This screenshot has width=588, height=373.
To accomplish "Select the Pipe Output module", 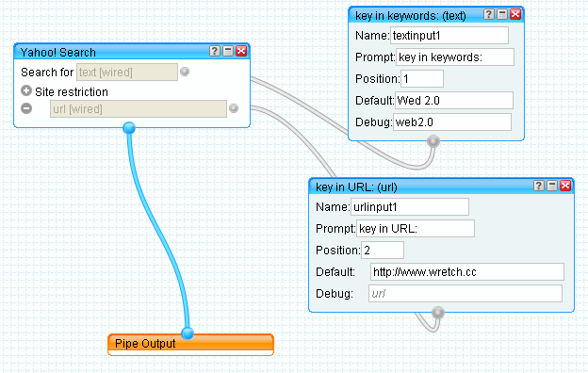I will (x=190, y=344).
